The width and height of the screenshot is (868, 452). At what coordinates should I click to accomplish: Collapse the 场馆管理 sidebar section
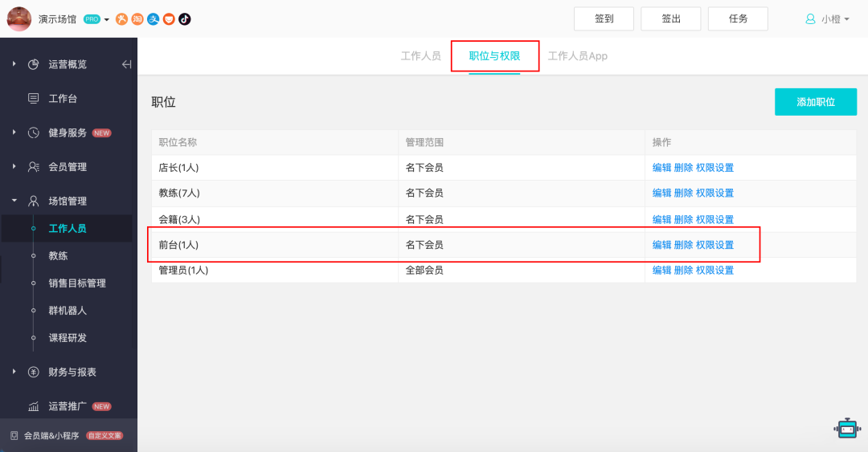coord(14,201)
